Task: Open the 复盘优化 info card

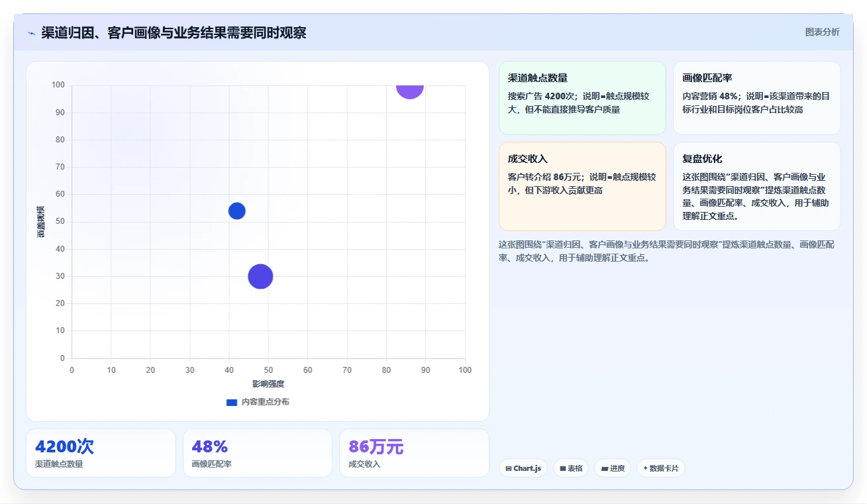Action: 757,186
